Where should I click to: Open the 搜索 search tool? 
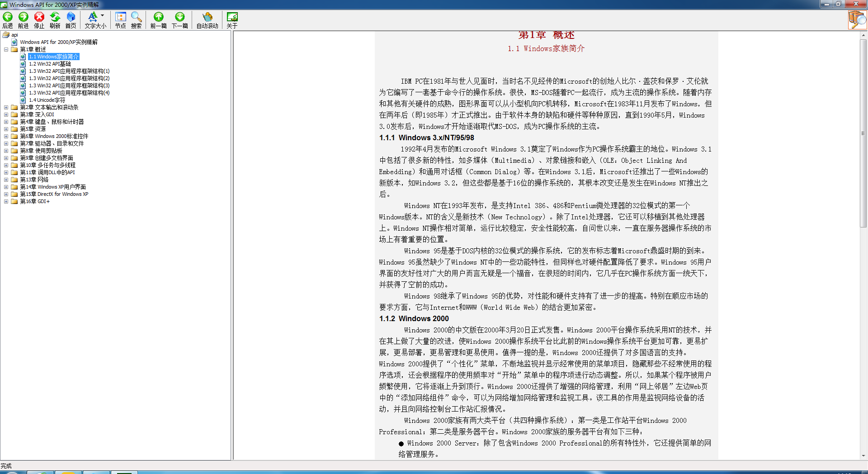(136, 20)
